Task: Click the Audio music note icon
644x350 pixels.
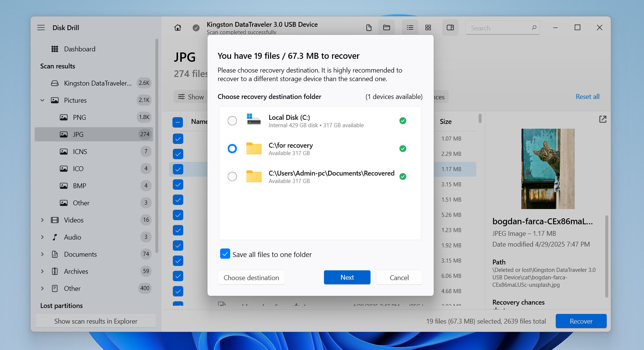Action: tap(55, 237)
